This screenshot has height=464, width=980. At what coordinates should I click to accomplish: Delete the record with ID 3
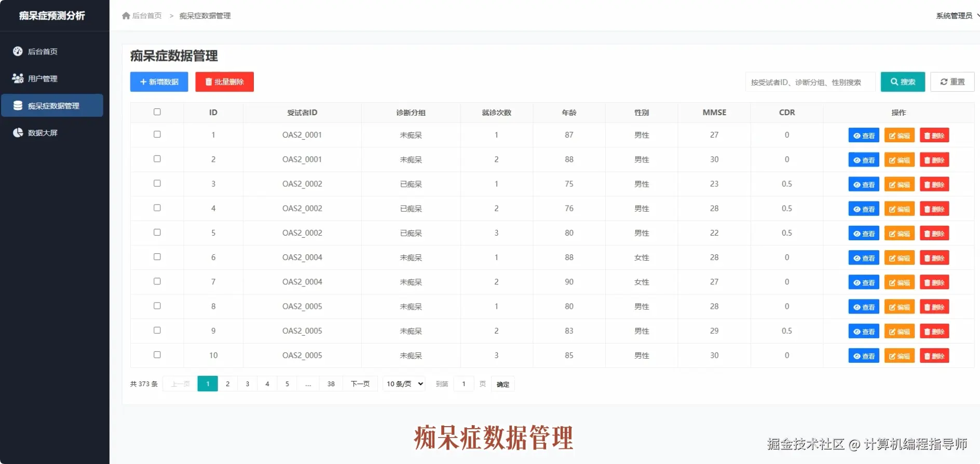click(x=934, y=184)
